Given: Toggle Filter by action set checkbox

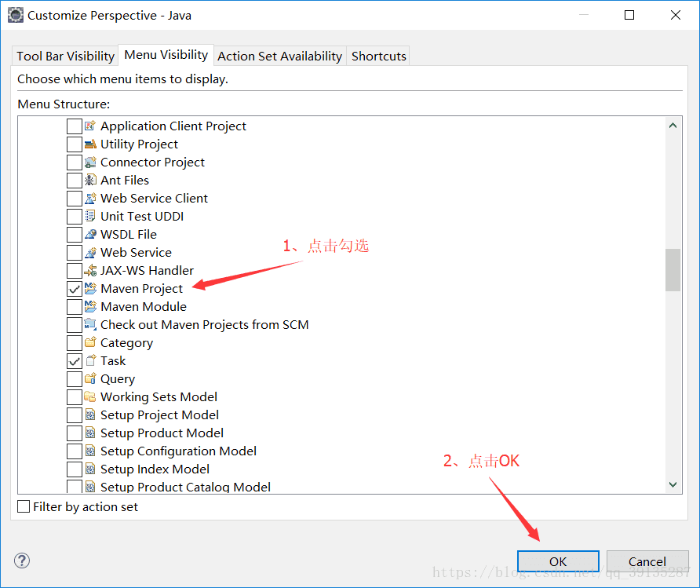Looking at the screenshot, I should coord(24,506).
